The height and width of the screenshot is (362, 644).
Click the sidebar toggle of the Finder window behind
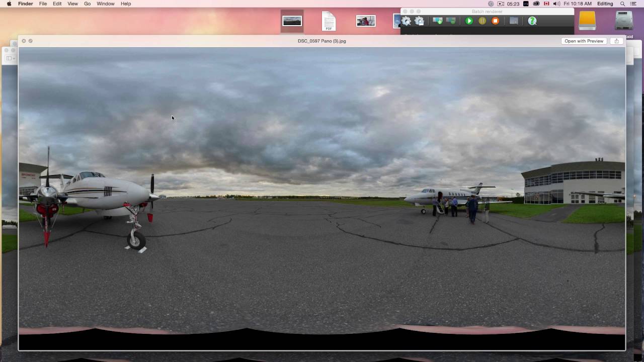tap(10, 58)
